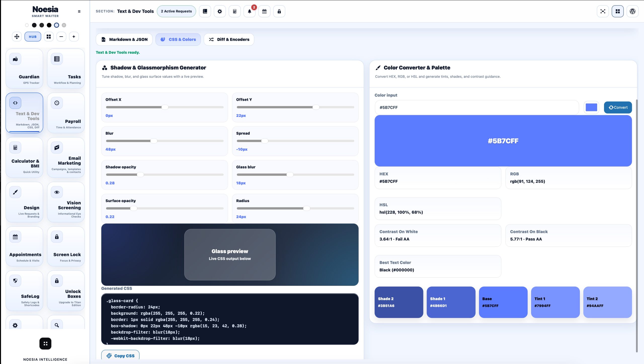Open the book manual icon in header
The image size is (644, 364).
tap(205, 11)
